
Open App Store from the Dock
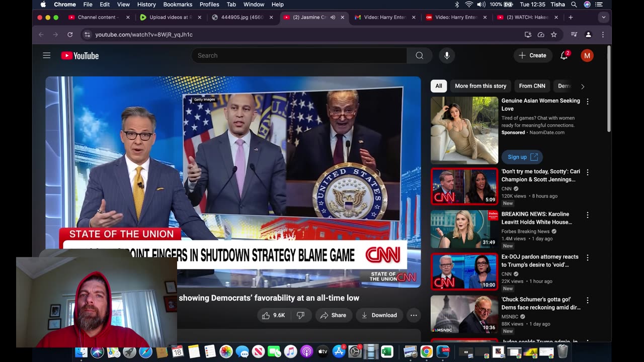(x=339, y=352)
